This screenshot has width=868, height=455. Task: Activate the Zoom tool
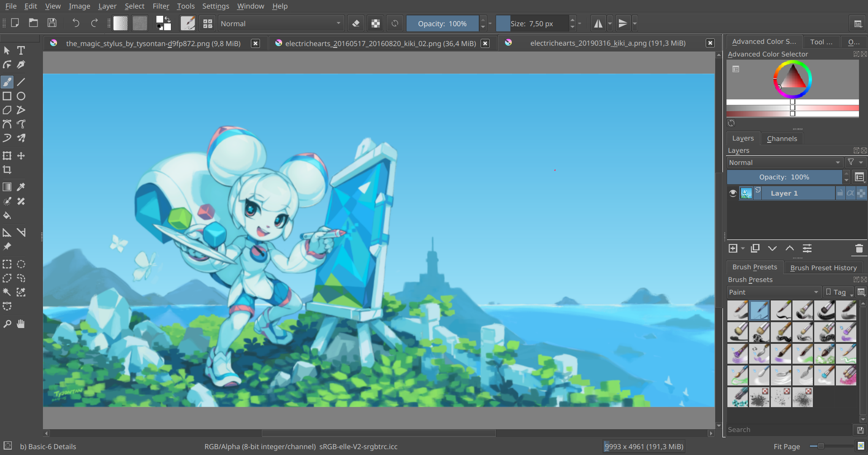point(7,324)
